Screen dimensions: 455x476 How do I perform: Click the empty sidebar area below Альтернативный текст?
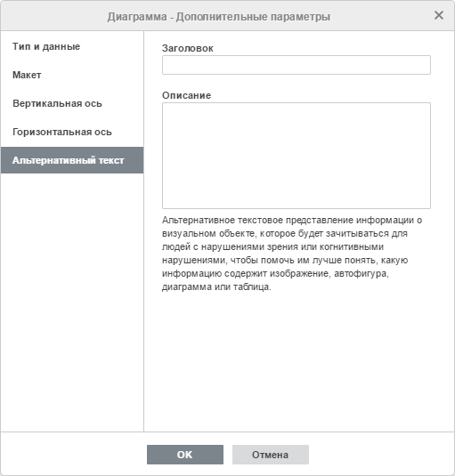[x=72, y=302]
